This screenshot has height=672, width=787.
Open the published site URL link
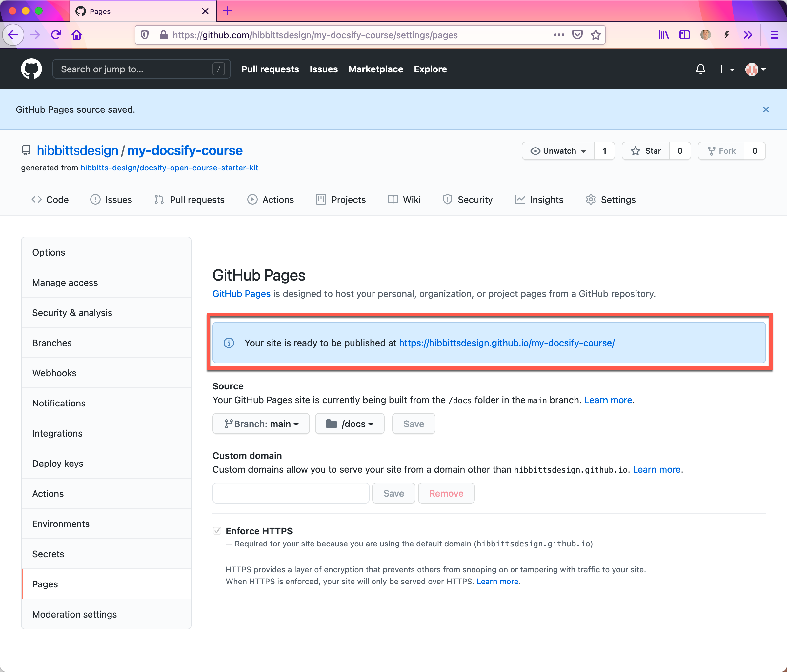pyautogui.click(x=506, y=343)
